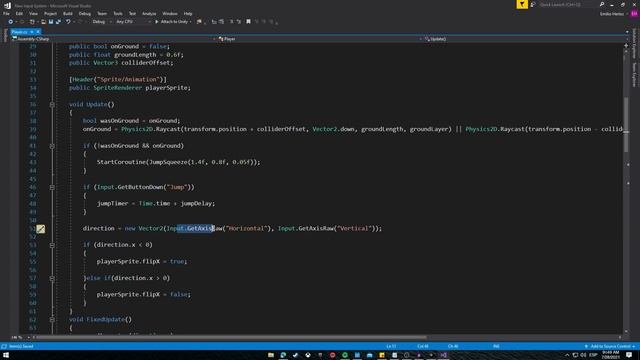Open the Tools menu
This screenshot has height=360, width=640.
click(118, 13)
